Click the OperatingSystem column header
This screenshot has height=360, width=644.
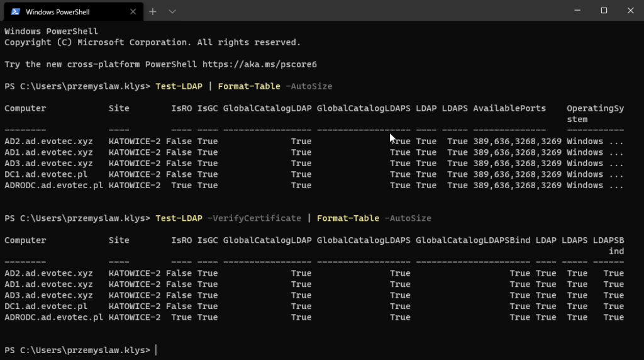[x=594, y=113]
